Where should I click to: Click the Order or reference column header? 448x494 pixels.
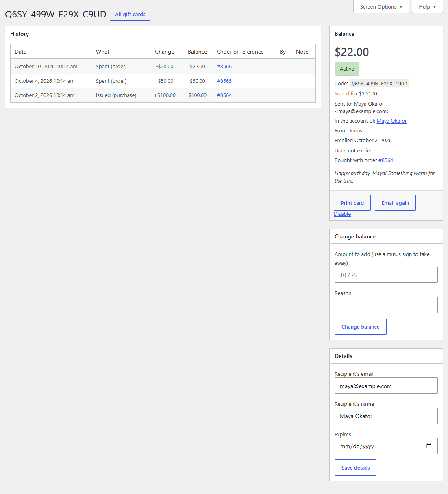click(x=240, y=52)
